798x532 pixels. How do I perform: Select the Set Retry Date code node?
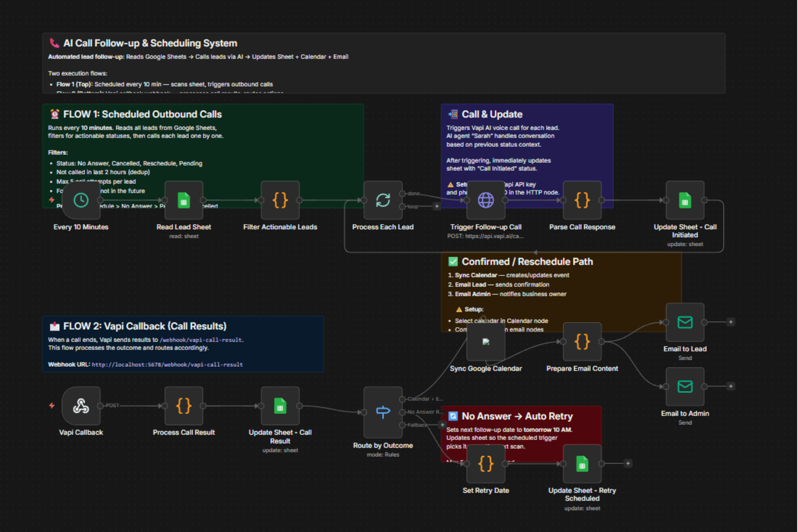(486, 464)
